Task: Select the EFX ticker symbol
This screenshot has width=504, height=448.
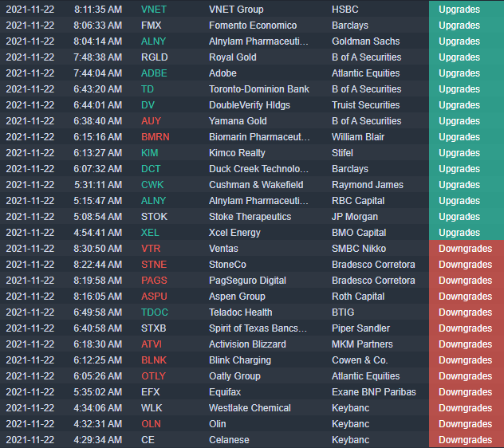Action: 150,392
